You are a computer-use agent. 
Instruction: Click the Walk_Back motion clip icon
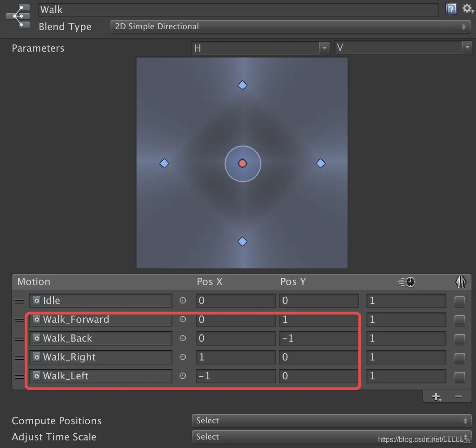(x=37, y=338)
